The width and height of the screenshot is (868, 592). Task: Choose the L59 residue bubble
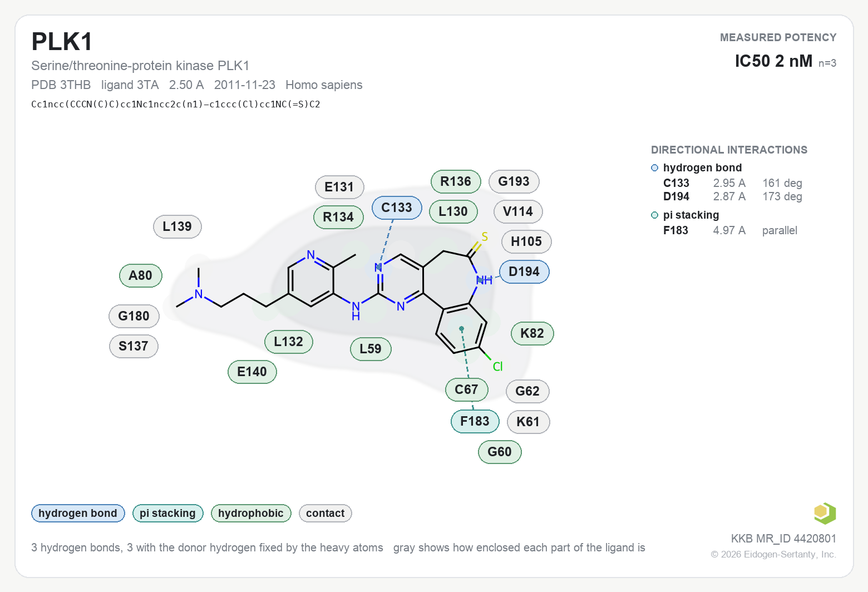(371, 349)
